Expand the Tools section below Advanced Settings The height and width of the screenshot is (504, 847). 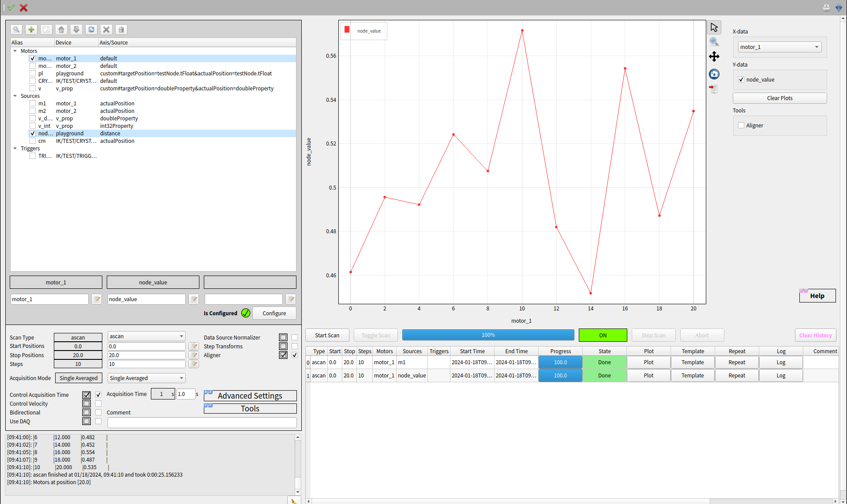pyautogui.click(x=250, y=409)
